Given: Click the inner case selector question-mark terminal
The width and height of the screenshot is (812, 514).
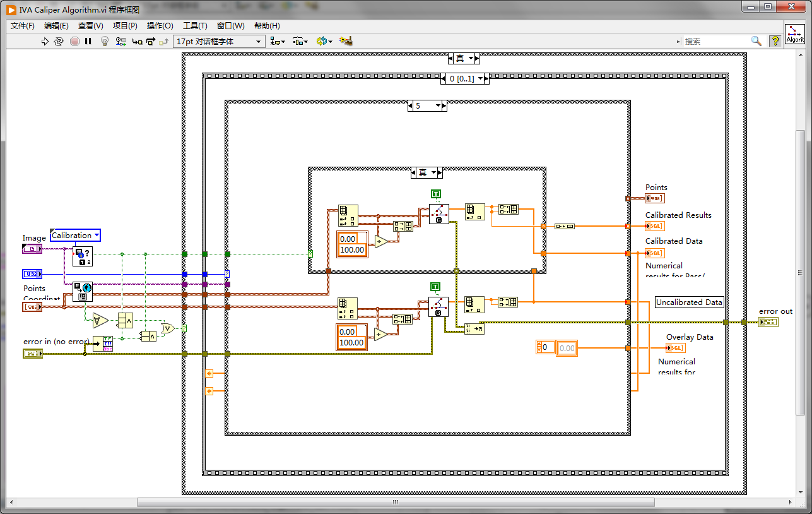Looking at the screenshot, I should click(310, 254).
